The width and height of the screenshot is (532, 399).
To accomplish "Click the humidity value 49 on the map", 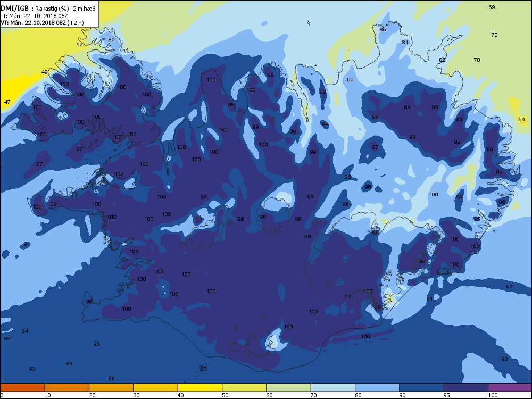I will [x=45, y=72].
